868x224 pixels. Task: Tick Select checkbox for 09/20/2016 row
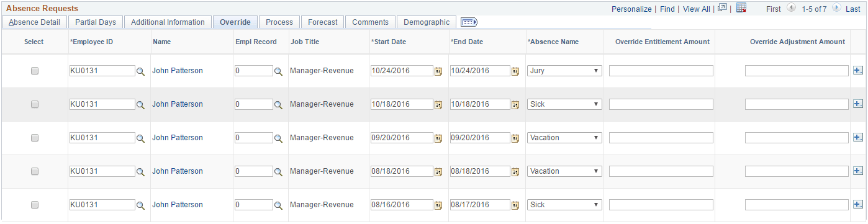coord(35,138)
